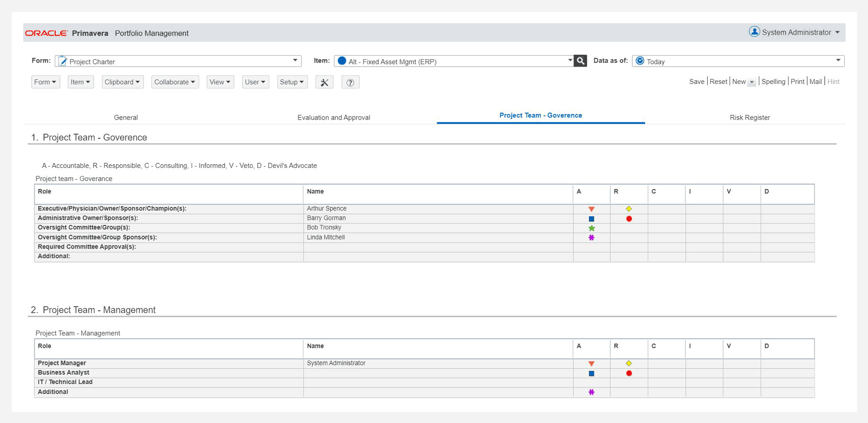Click the Save link
This screenshot has width=868, height=423.
[x=696, y=82]
